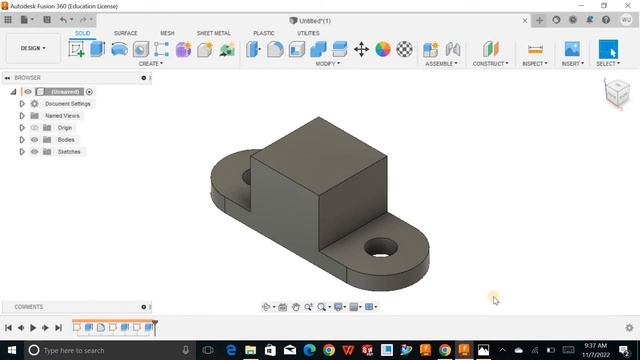The image size is (640, 360).
Task: Expand the SELECT menu
Action: 608,64
